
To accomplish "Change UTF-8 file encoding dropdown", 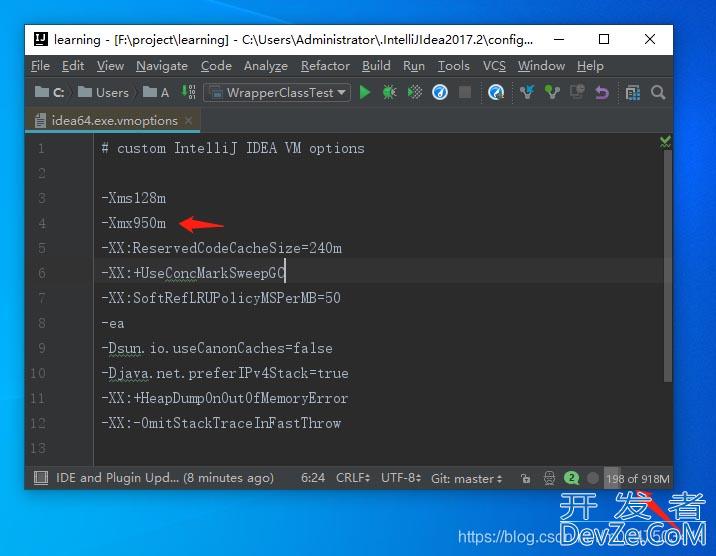I will click(401, 478).
